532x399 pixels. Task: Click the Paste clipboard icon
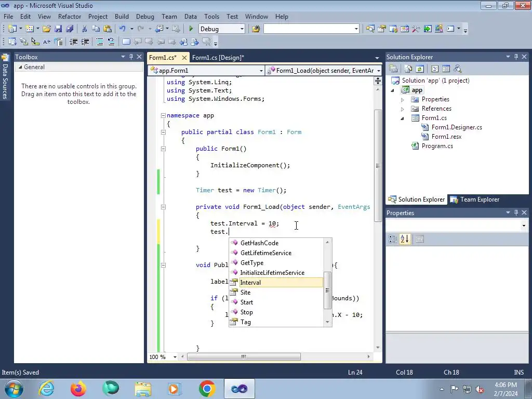tap(108, 29)
